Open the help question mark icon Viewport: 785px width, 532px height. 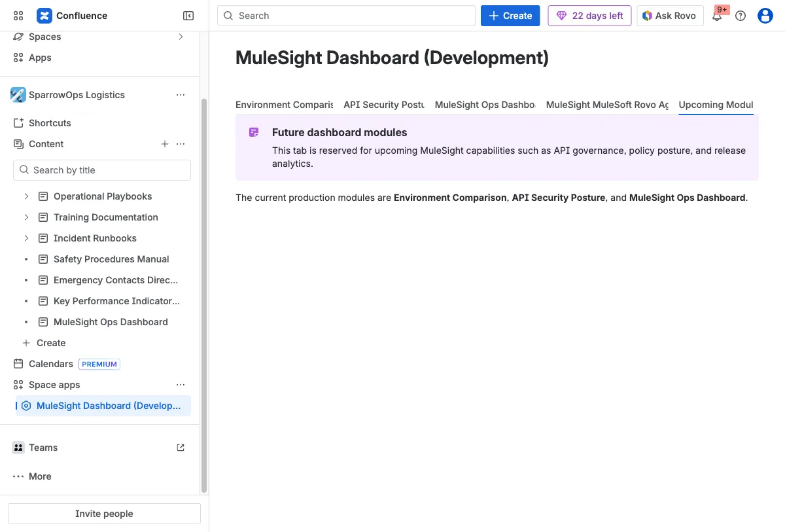click(x=741, y=16)
